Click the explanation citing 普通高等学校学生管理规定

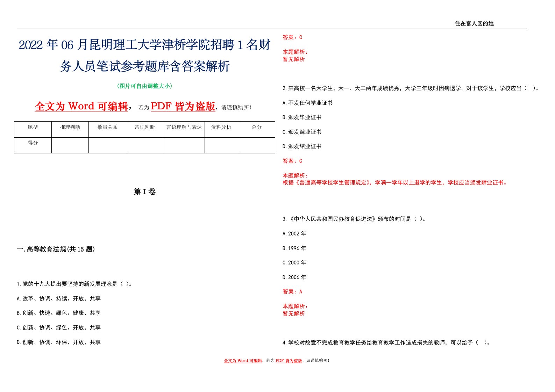[396, 183]
